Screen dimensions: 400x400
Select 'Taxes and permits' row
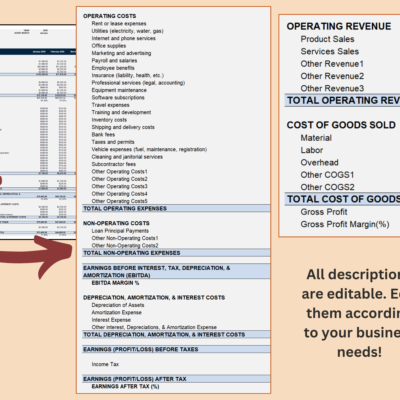[113, 142]
